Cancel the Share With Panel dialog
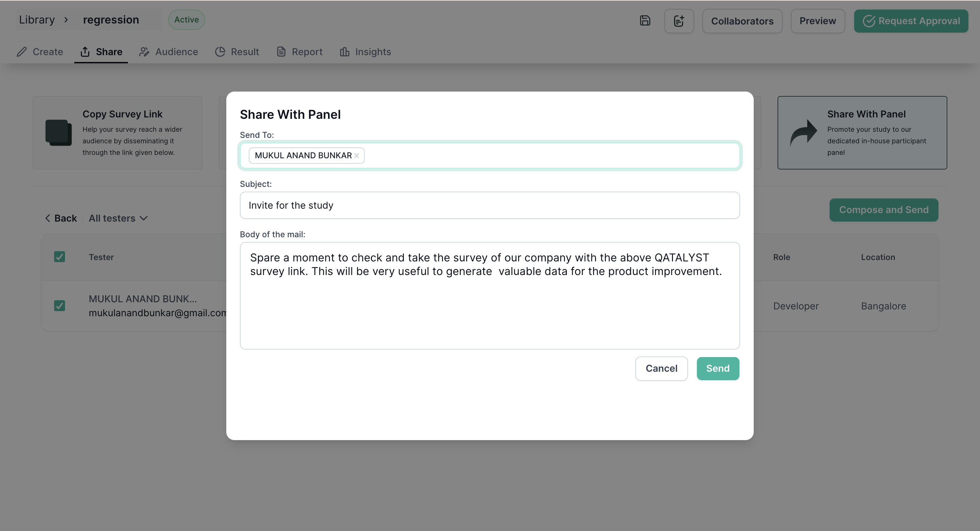The height and width of the screenshot is (531, 980). [661, 368]
